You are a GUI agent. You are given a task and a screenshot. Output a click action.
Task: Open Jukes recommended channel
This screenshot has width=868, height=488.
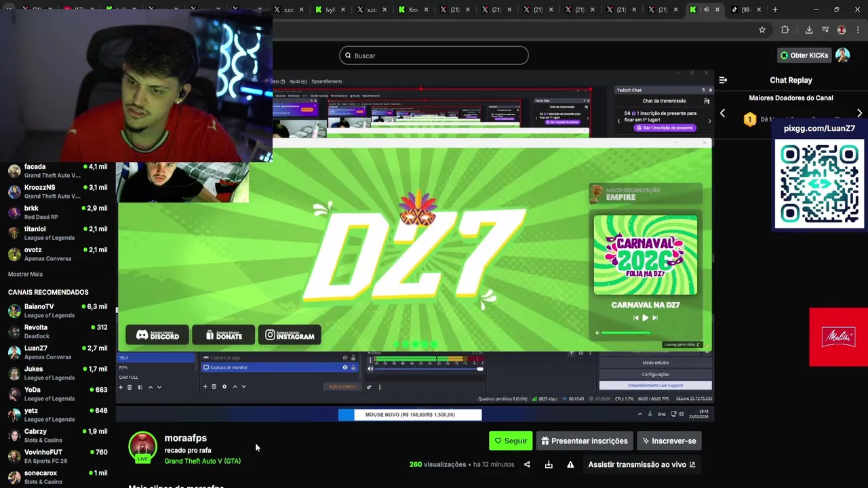click(x=58, y=373)
